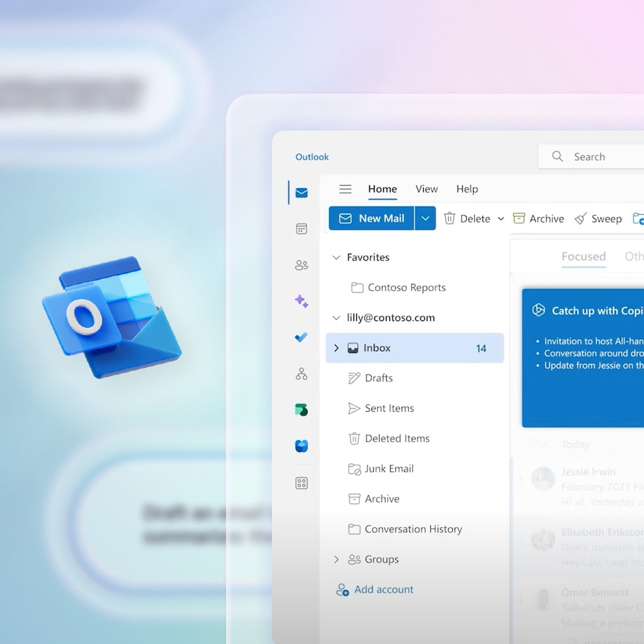Click the New Mail button
Screen dimensions: 644x644
(371, 218)
